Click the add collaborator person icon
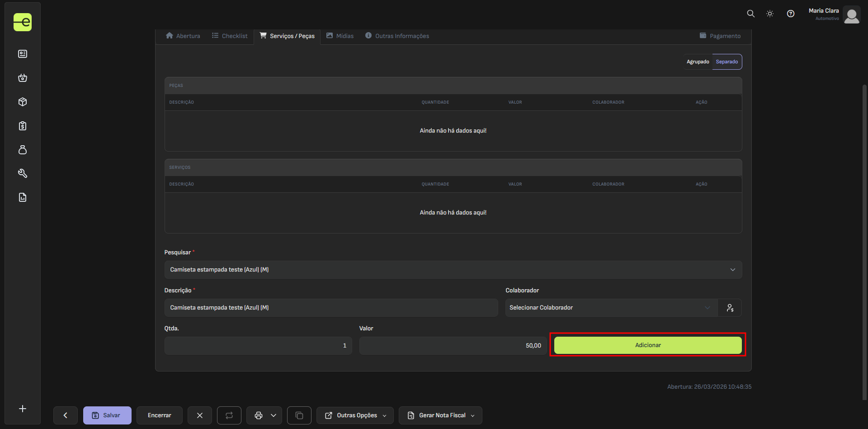The height and width of the screenshot is (429, 868). point(730,308)
